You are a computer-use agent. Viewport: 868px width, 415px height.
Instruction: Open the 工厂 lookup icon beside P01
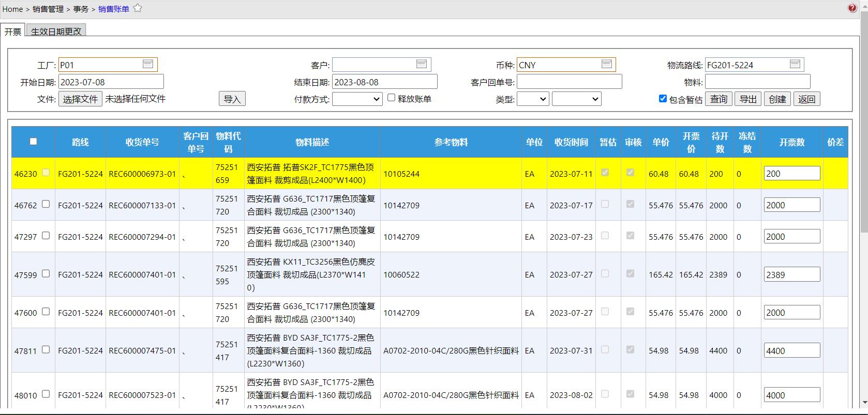point(148,64)
